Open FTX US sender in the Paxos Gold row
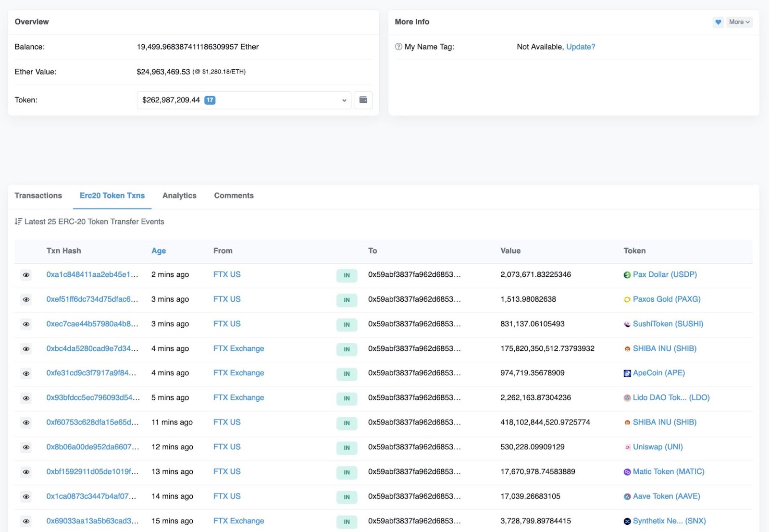769x532 pixels. click(227, 299)
